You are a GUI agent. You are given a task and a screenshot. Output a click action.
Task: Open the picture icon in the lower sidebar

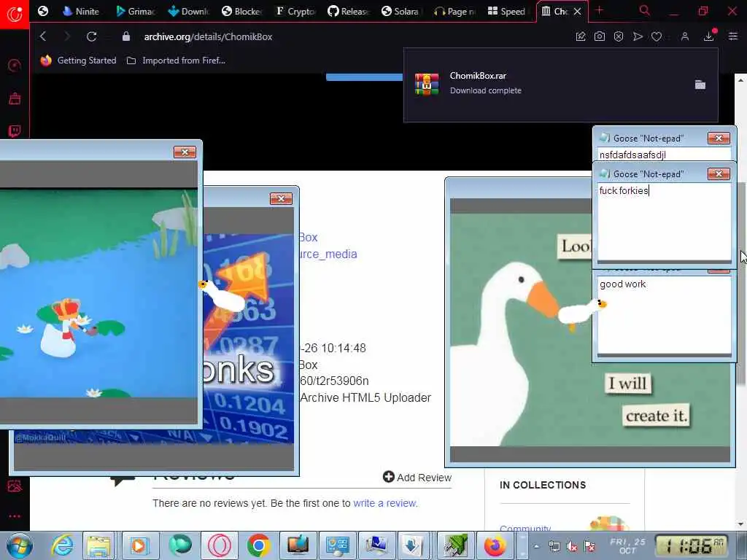click(x=15, y=486)
